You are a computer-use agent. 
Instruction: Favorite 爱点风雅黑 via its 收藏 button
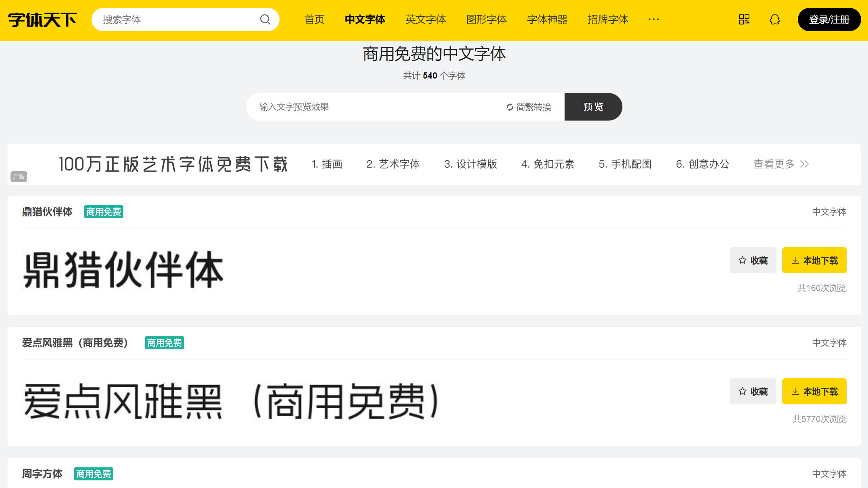coord(753,391)
